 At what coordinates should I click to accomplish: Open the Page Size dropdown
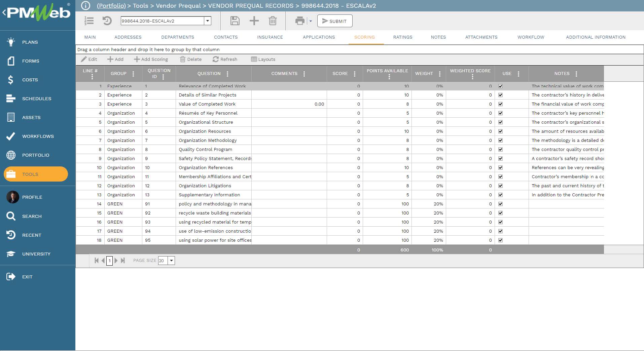(x=171, y=261)
